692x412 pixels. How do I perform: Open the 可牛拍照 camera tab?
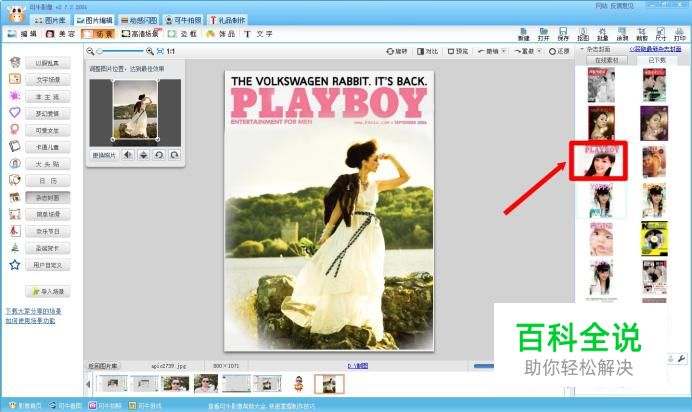[183, 20]
